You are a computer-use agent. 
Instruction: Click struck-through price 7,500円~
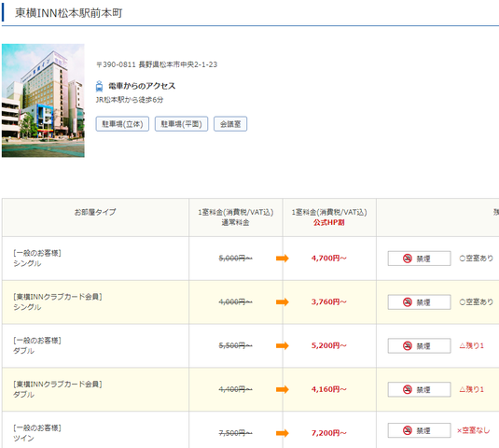(x=235, y=433)
